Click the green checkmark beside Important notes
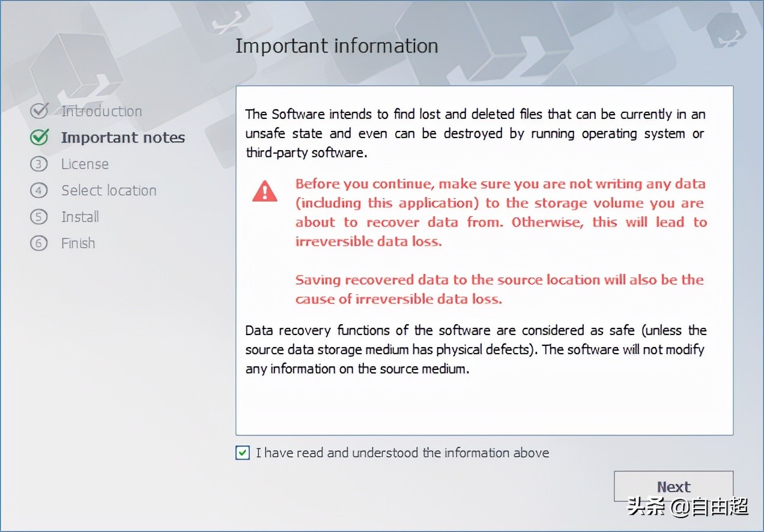 click(x=39, y=138)
